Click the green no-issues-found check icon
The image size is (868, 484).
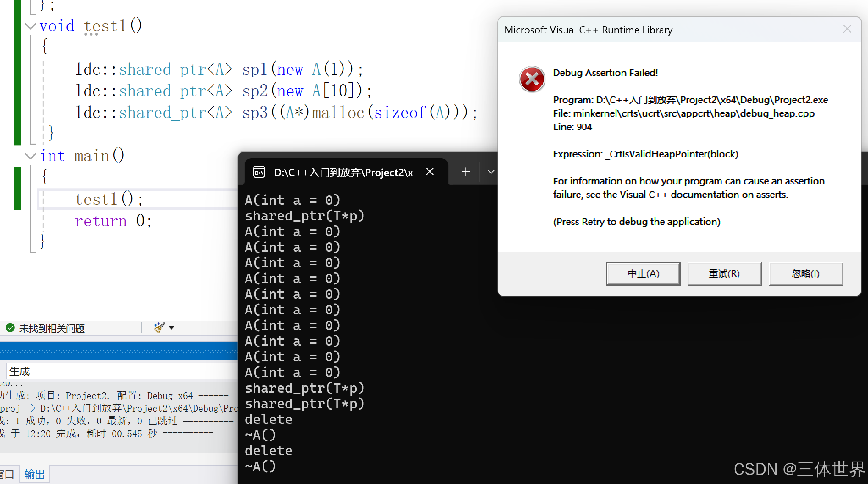tap(11, 328)
